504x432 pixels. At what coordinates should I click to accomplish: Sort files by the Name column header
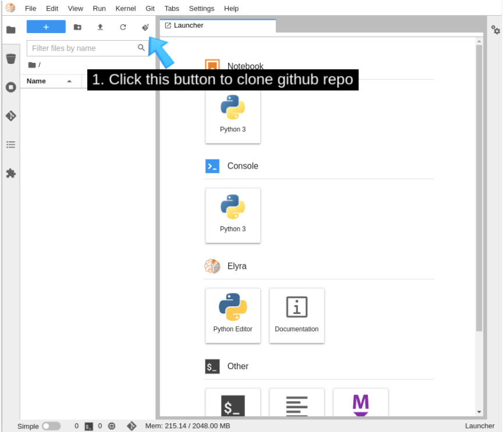(x=37, y=81)
